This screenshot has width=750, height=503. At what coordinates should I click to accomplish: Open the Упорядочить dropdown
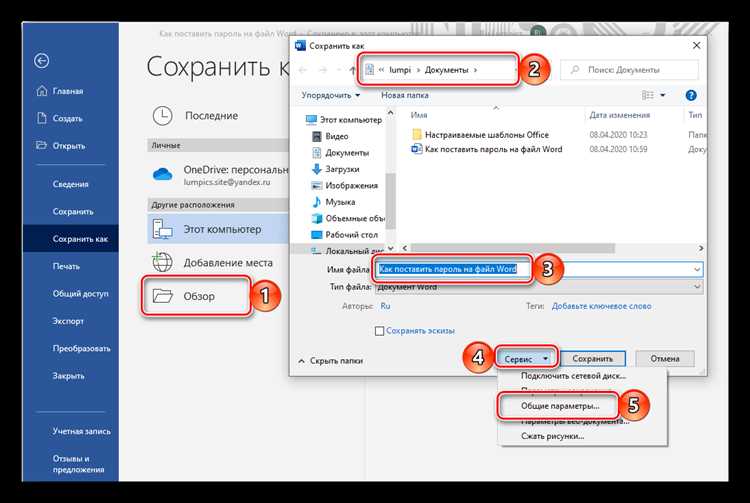click(330, 95)
